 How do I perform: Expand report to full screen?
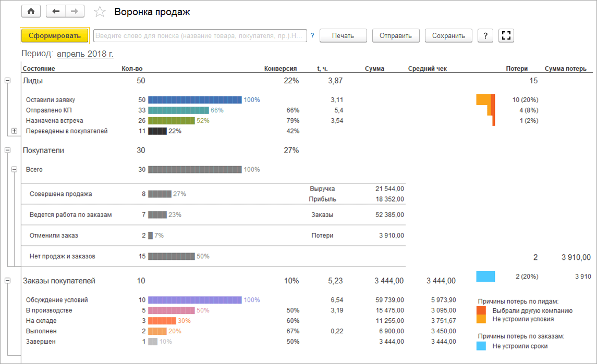[x=506, y=35]
